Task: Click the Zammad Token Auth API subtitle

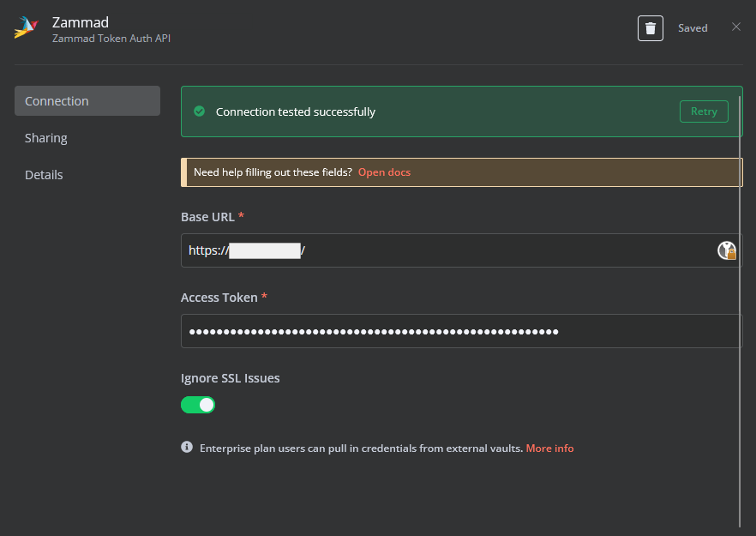Action: point(111,38)
